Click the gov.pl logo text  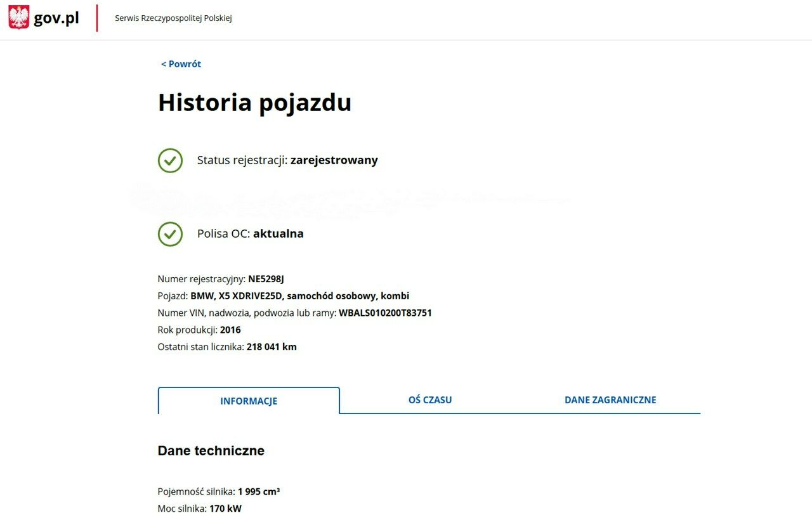click(56, 18)
